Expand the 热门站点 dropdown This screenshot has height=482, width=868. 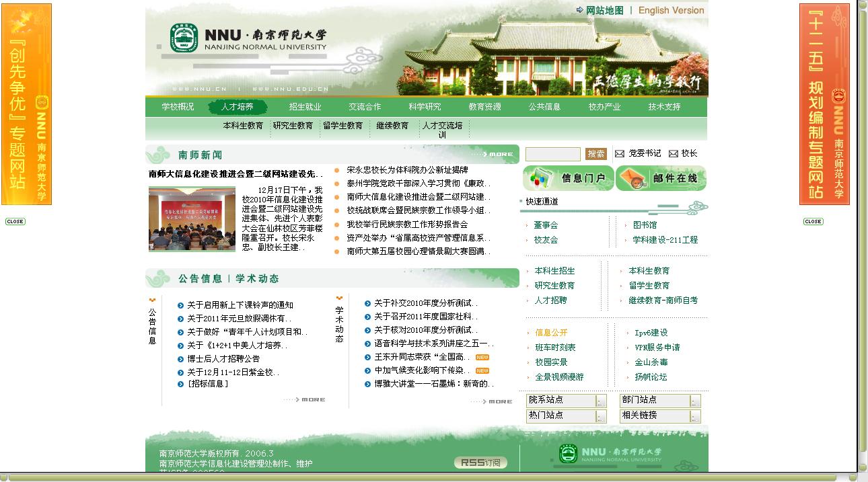pyautogui.click(x=567, y=416)
